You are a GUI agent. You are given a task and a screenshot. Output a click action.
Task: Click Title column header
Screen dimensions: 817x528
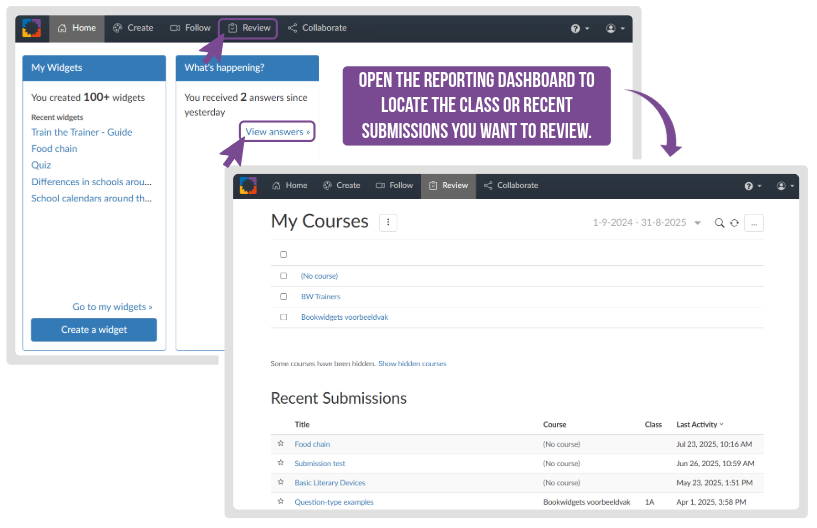[x=302, y=425]
